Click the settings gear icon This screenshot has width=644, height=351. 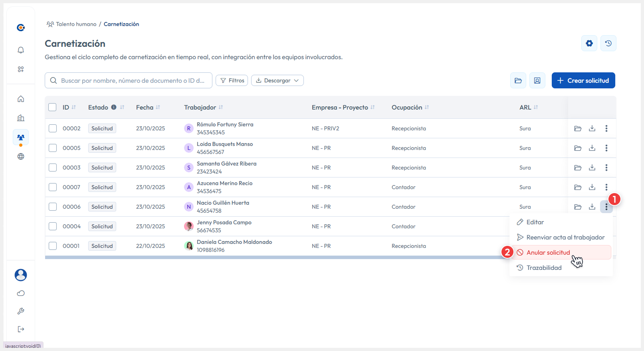[589, 43]
